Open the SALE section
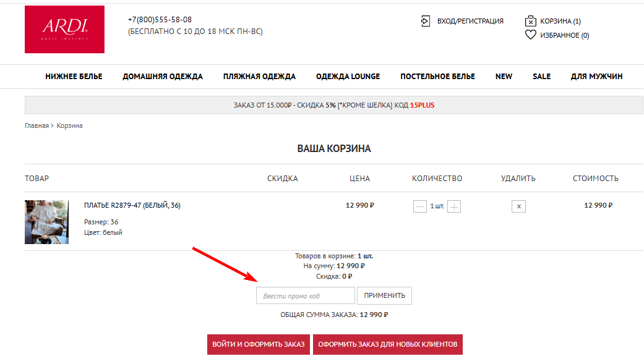This screenshot has width=644, height=364. 541,77
